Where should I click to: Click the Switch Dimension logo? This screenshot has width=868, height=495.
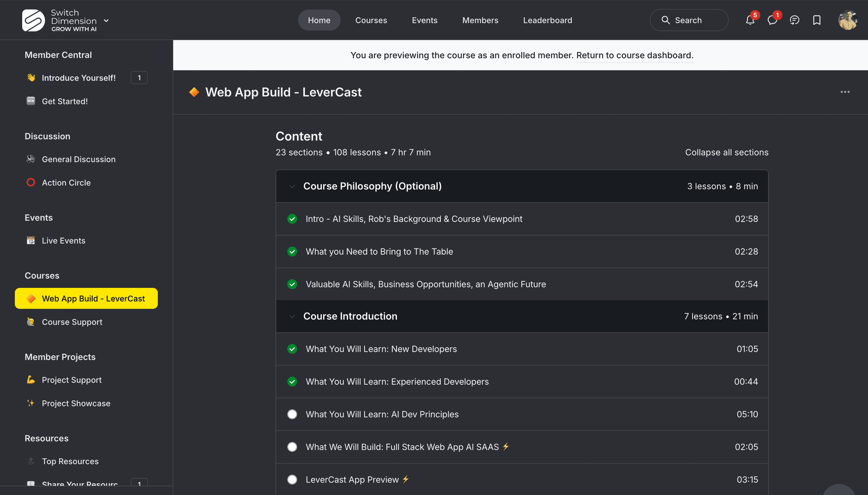point(33,20)
